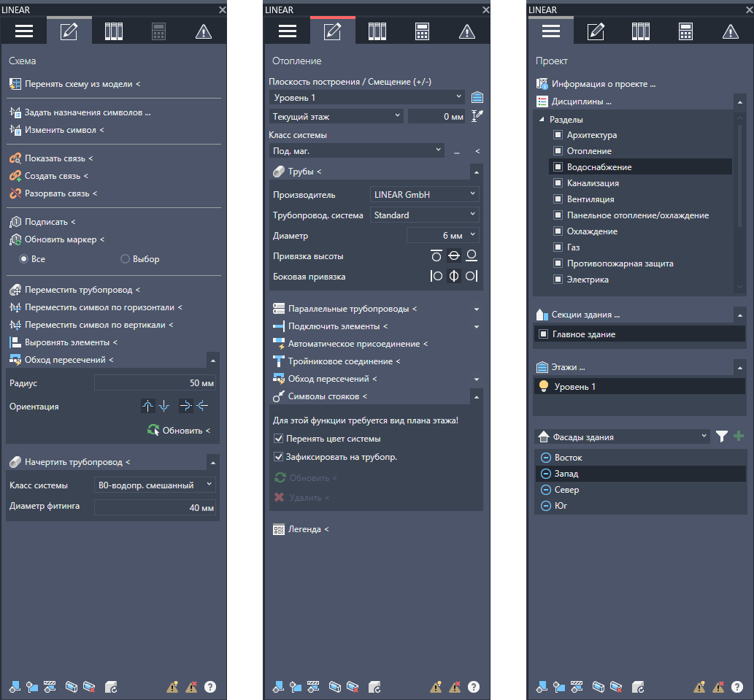This screenshot has height=700, width=754.
Task: Click the pipette icon beside the 0 мм field
Action: pos(478,116)
